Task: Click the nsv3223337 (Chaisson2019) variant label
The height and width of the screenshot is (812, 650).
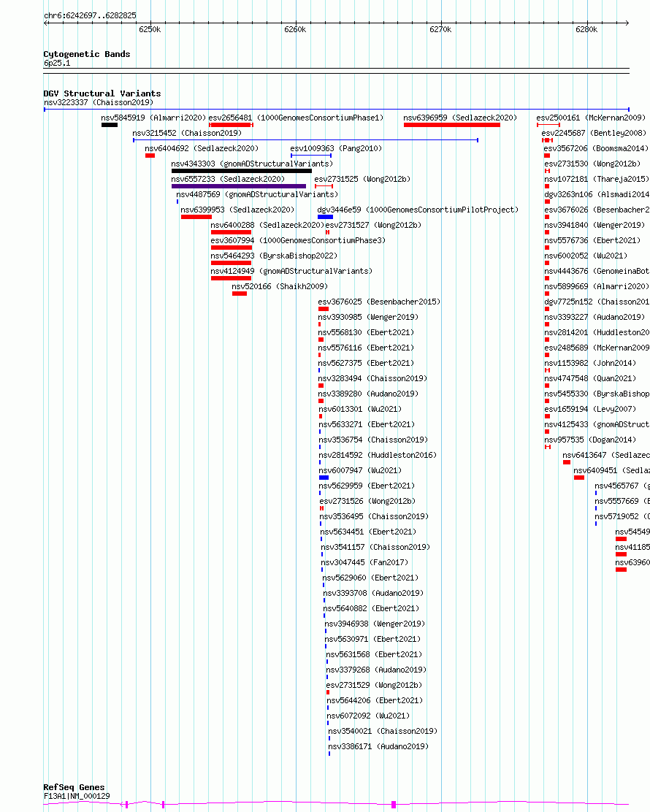Action: coord(99,102)
